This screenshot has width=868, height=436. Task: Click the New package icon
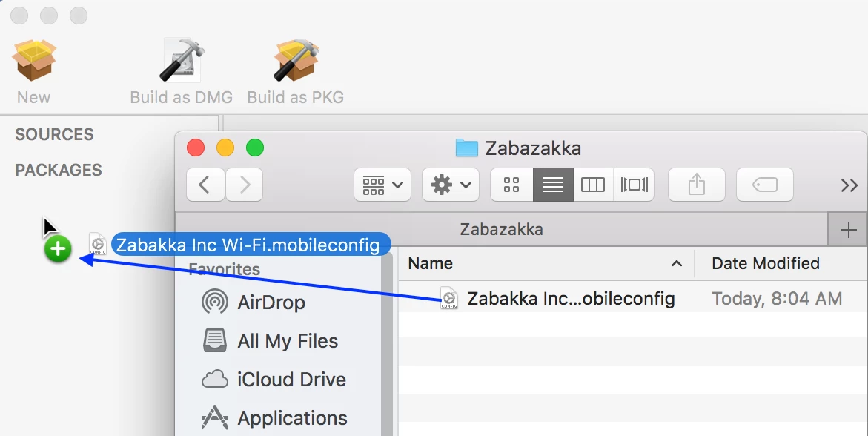(34, 60)
